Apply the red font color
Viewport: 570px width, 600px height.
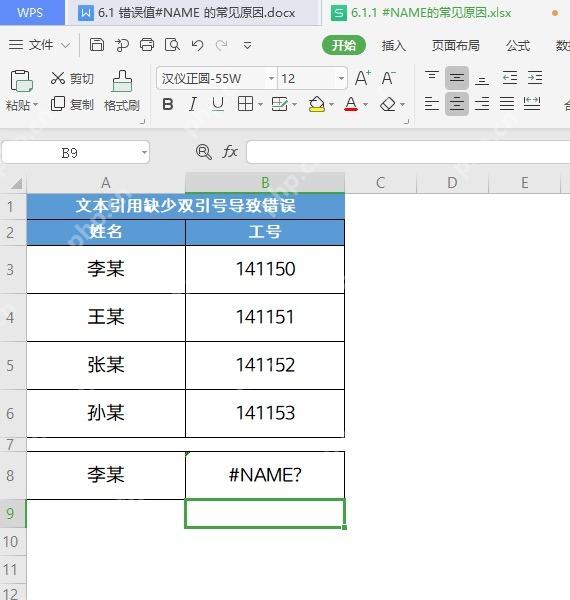(351, 104)
